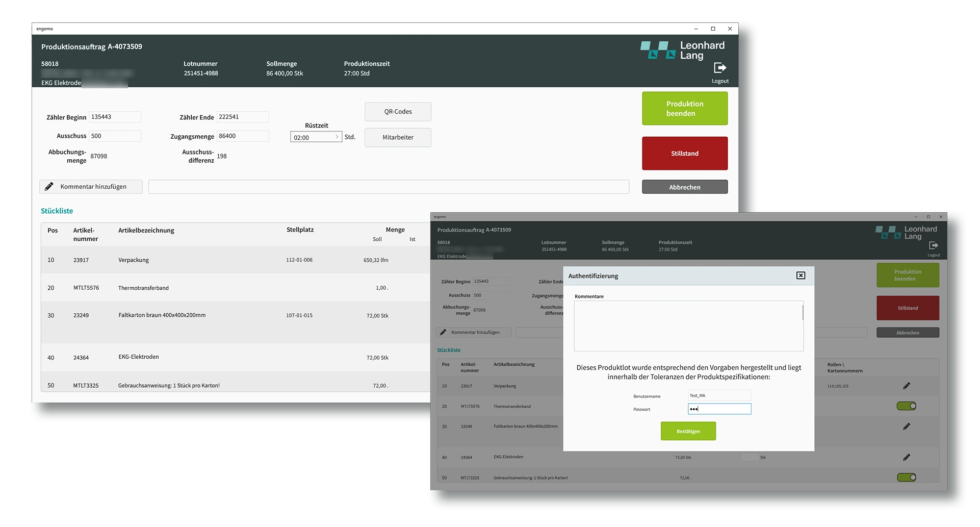Click pencil edit icon in Verpackung row, front window

coord(907,386)
